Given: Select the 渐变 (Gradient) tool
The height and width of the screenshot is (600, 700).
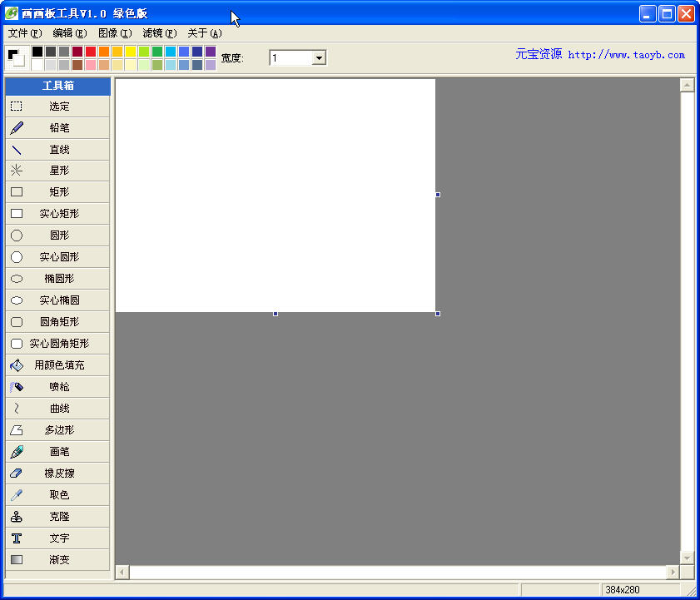Looking at the screenshot, I should (57, 559).
